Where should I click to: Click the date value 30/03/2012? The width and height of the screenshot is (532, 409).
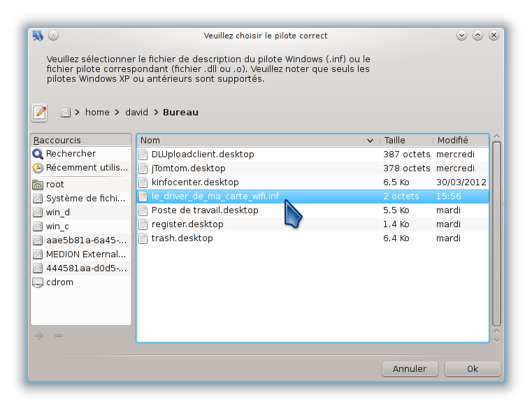[x=461, y=182]
